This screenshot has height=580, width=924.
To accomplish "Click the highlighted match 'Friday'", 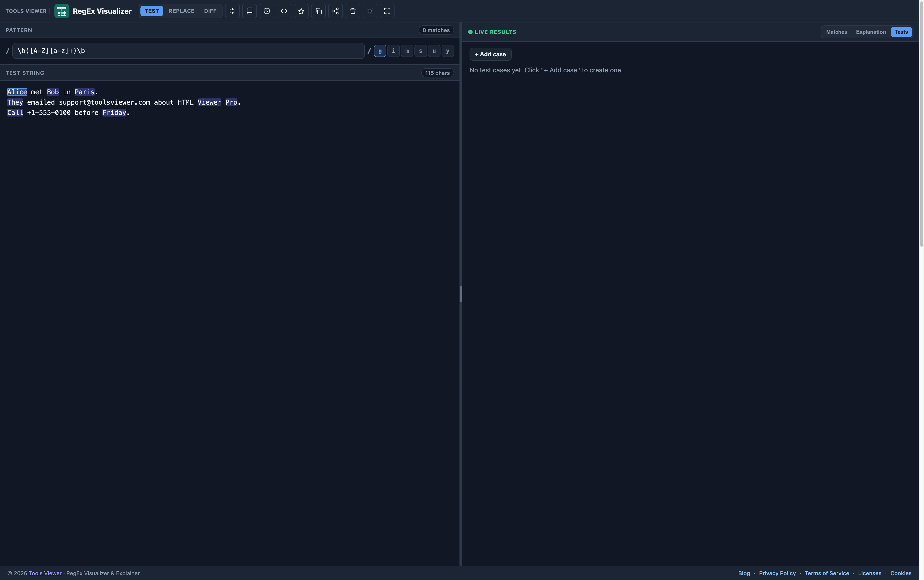I will 114,113.
